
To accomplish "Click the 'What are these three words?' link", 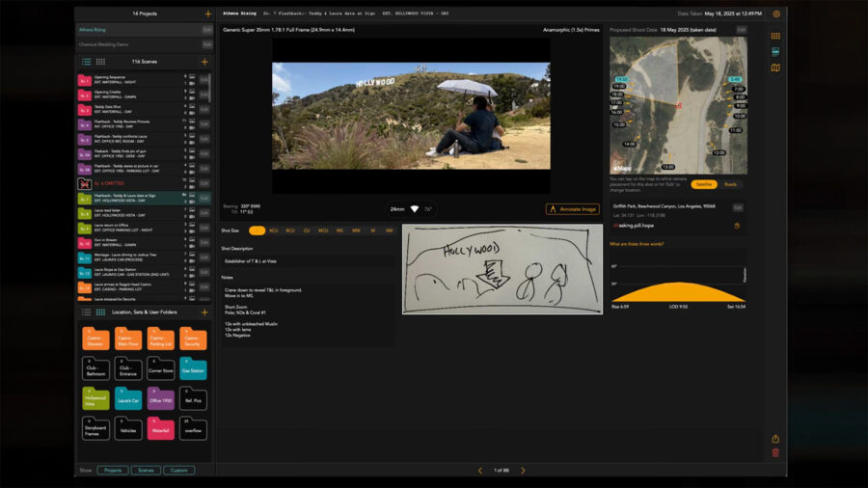I will click(x=637, y=244).
